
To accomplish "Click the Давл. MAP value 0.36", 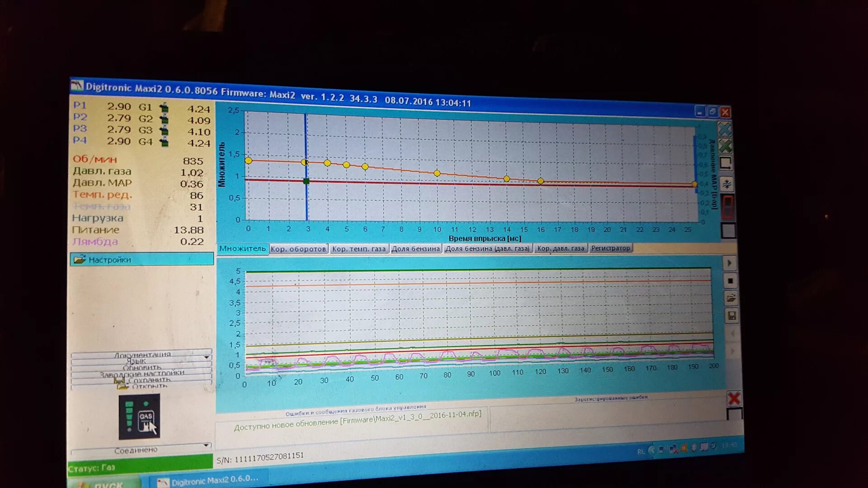I will tap(192, 184).
